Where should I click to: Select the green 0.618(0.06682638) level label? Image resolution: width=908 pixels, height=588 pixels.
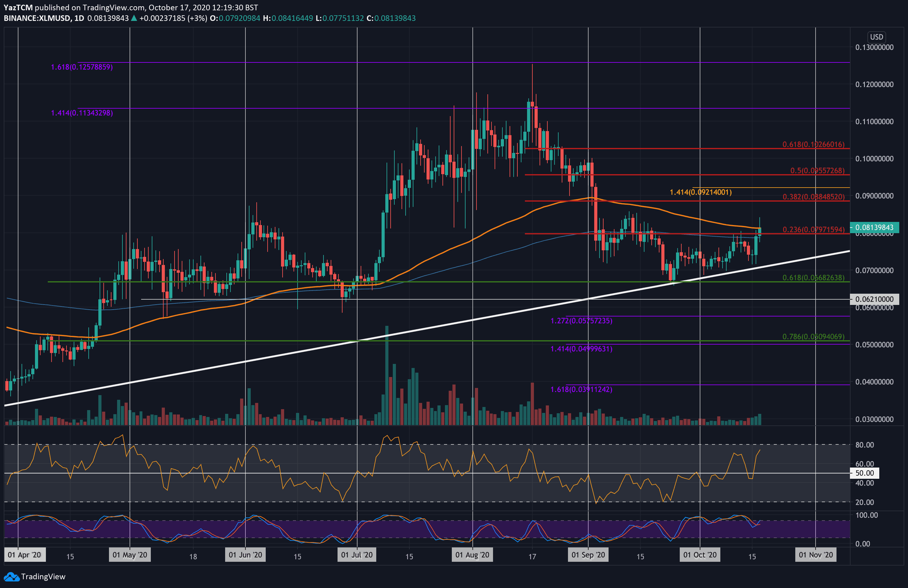tap(813, 277)
